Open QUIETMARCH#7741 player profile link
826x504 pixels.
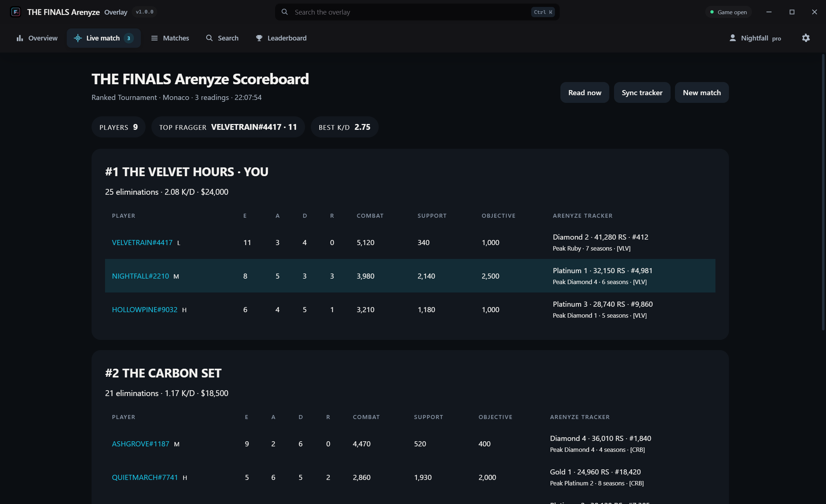click(145, 477)
